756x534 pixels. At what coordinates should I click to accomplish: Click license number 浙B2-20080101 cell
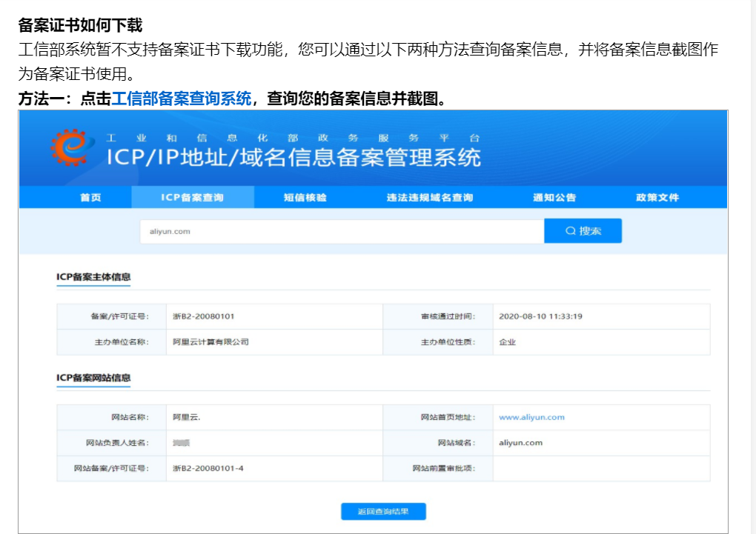(274, 317)
